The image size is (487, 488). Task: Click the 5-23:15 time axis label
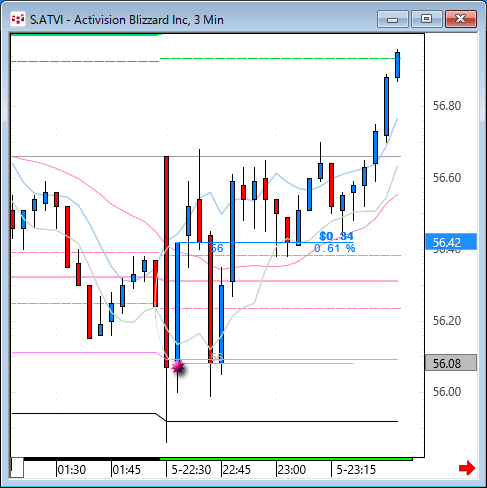point(356,470)
